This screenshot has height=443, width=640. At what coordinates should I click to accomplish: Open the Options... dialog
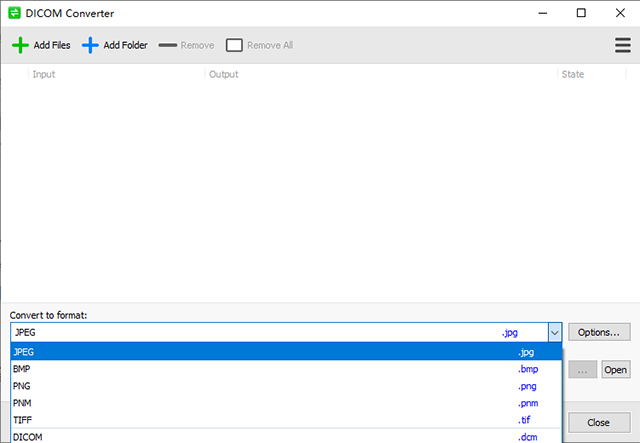point(599,332)
